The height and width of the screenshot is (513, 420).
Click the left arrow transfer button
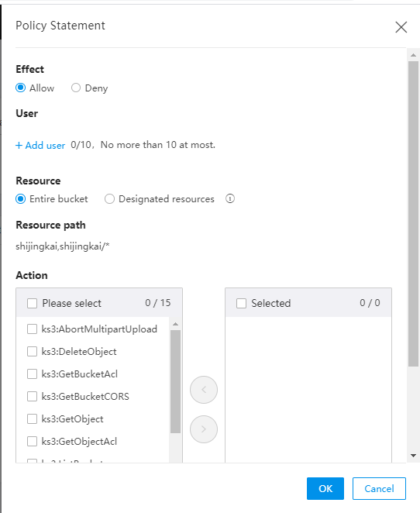tap(204, 390)
